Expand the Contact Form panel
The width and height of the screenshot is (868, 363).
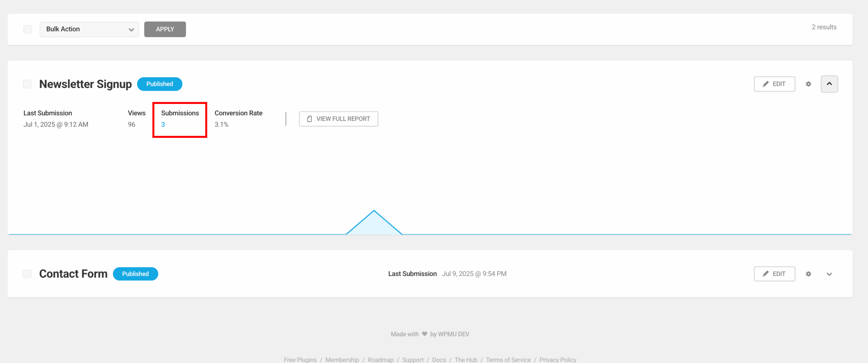coord(829,274)
